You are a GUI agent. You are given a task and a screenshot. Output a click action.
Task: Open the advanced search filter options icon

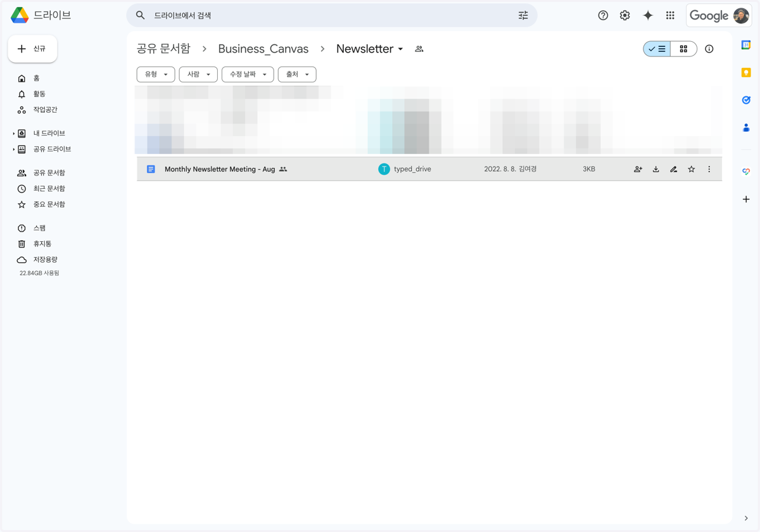click(x=523, y=15)
